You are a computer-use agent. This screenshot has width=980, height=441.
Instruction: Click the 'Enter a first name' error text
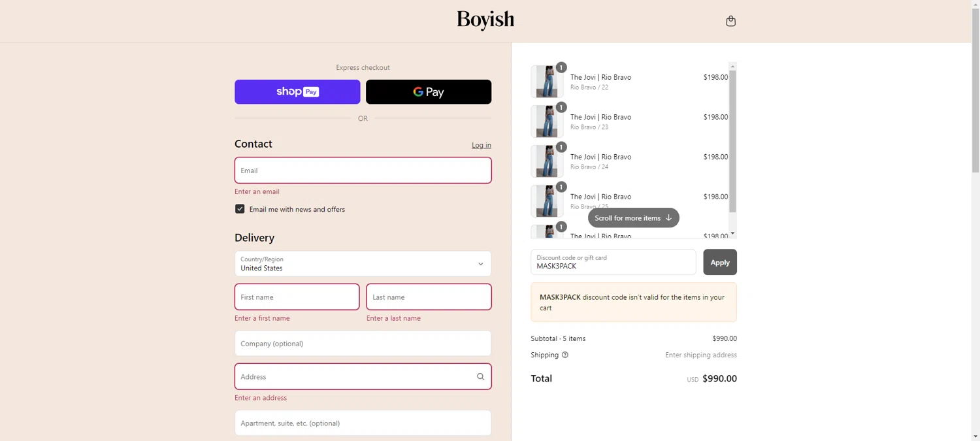tap(262, 318)
